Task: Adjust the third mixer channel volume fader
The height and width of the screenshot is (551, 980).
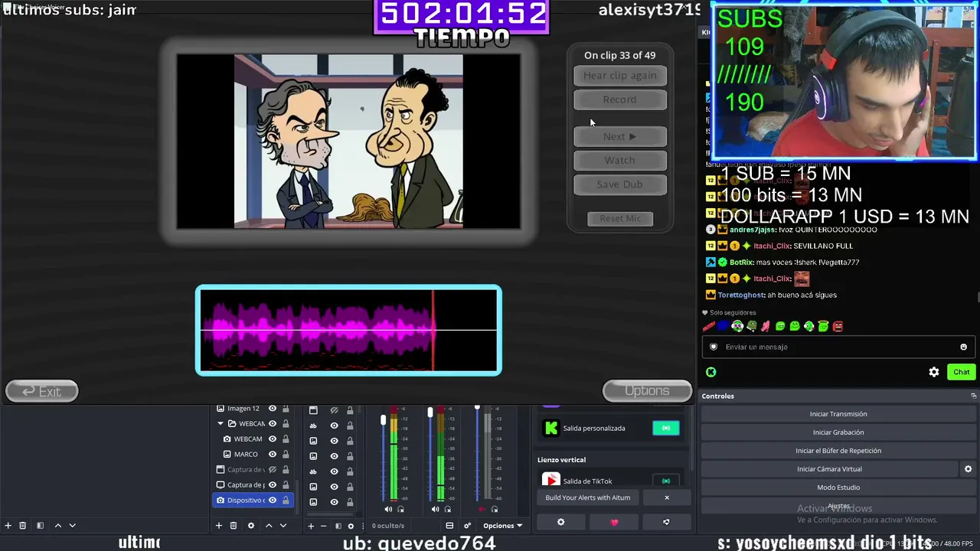Action: click(x=477, y=406)
